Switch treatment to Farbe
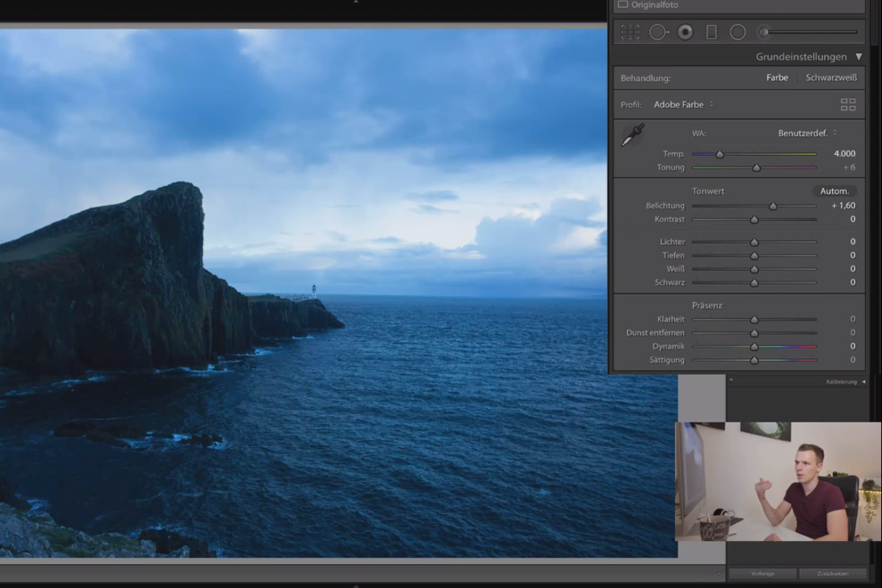 (777, 78)
